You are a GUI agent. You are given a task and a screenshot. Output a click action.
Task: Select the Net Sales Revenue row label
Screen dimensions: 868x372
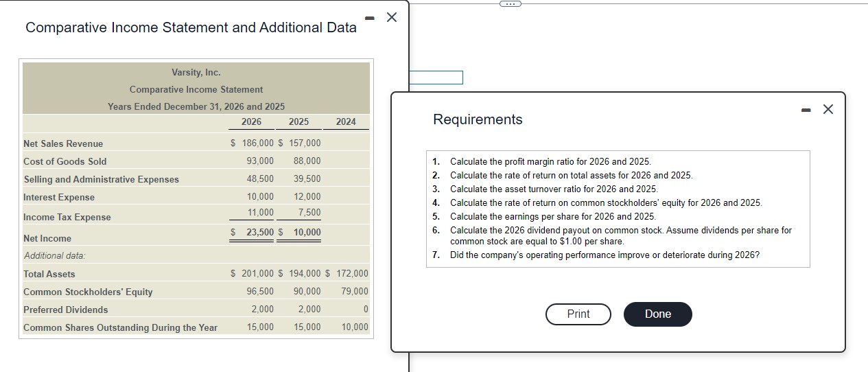(63, 143)
